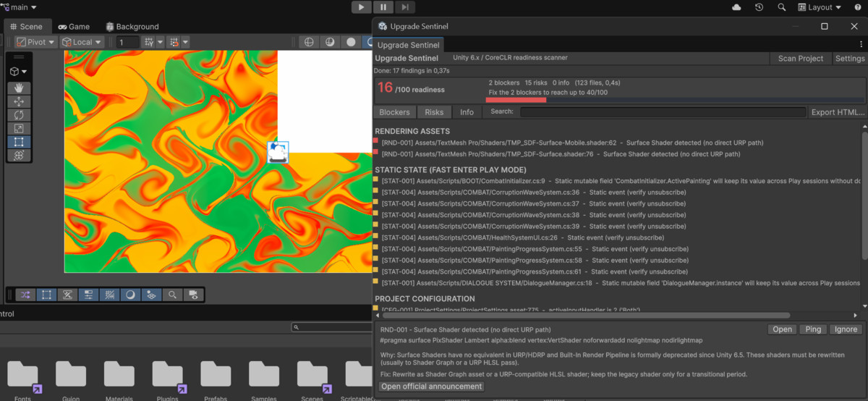Toggle the Risks filter
The height and width of the screenshot is (401, 868).
coord(434,112)
